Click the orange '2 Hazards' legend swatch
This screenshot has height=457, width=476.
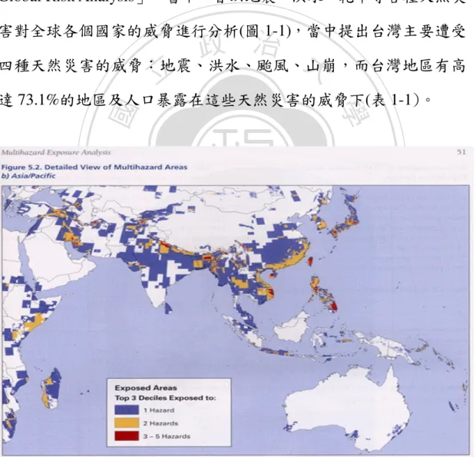(x=127, y=423)
